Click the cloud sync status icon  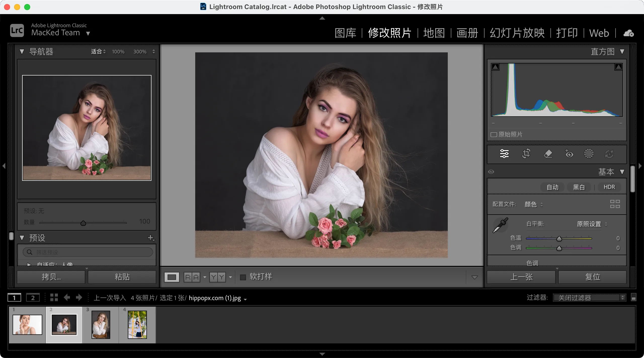click(x=628, y=33)
